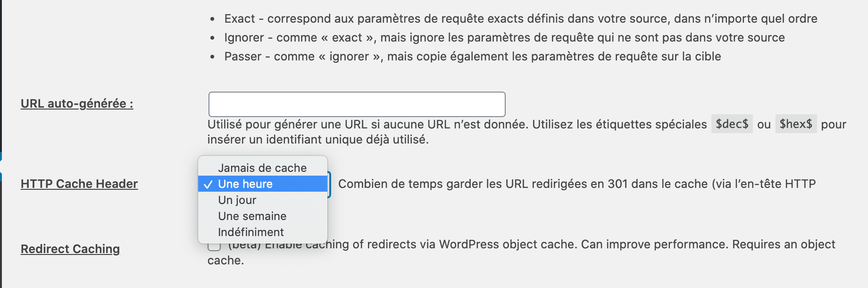Click the Redirect Caching label
Screen dimensions: 868x288
point(70,249)
